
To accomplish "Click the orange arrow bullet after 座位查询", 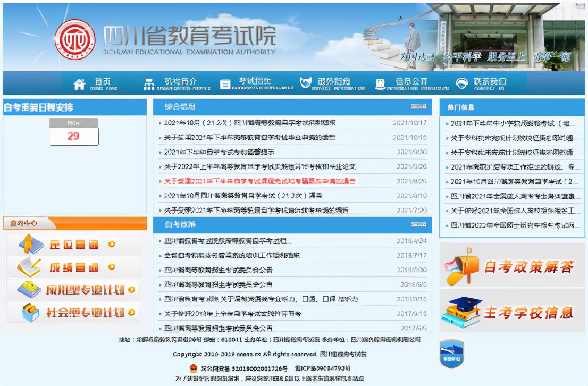I will (x=111, y=244).
